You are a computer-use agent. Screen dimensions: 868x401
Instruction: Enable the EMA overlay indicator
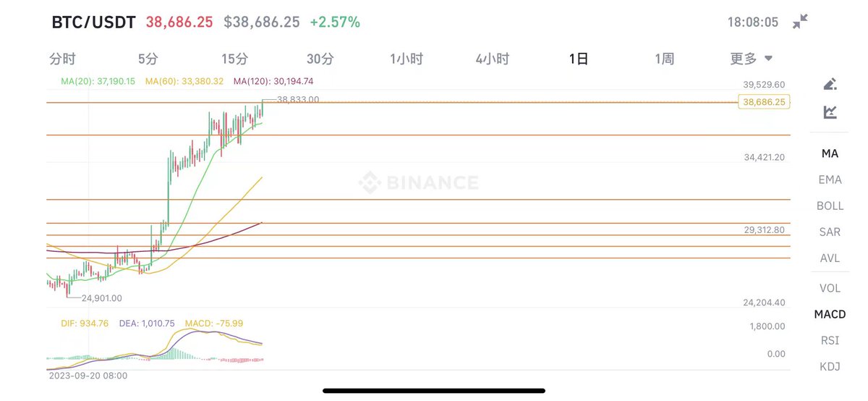[x=830, y=180]
